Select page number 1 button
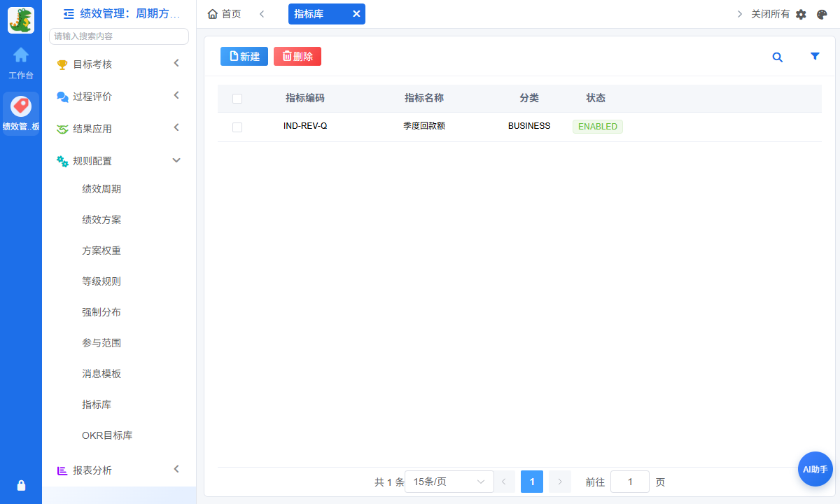Viewport: 840px width, 504px height. (532, 482)
